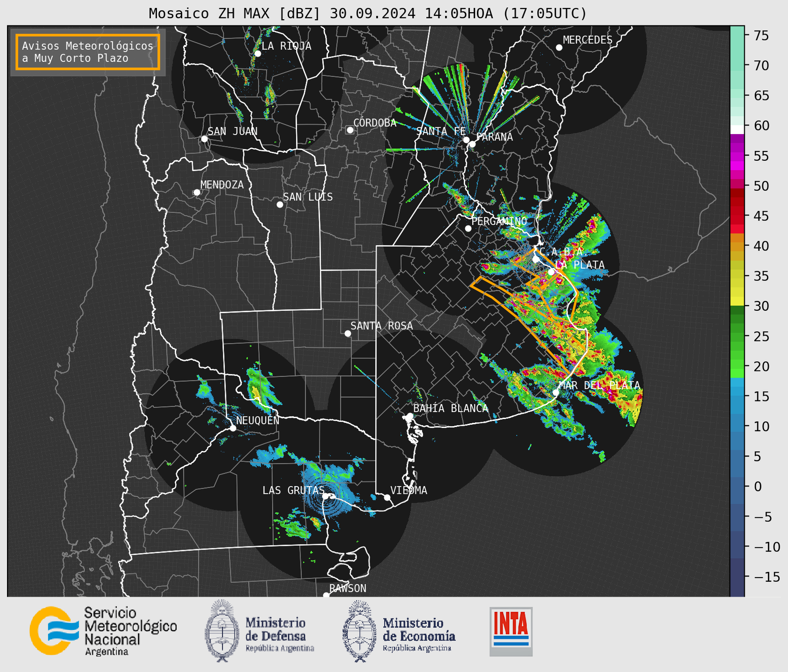Click the SANTA FE city marker dot
The image size is (788, 672).
(466, 140)
